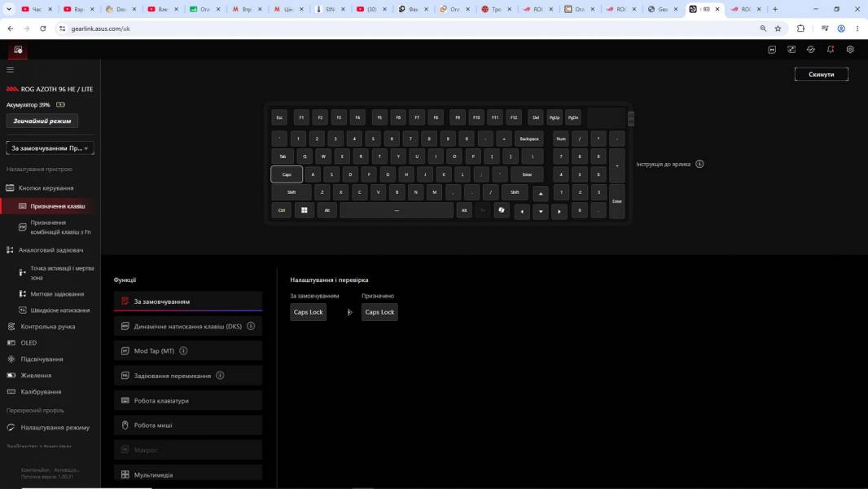Select the Робота клавіатури function
The height and width of the screenshot is (489, 868).
(x=187, y=400)
